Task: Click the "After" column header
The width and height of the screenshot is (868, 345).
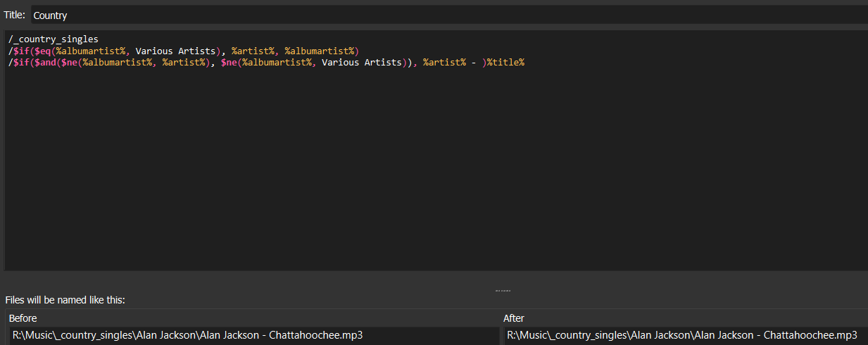Action: tap(514, 318)
